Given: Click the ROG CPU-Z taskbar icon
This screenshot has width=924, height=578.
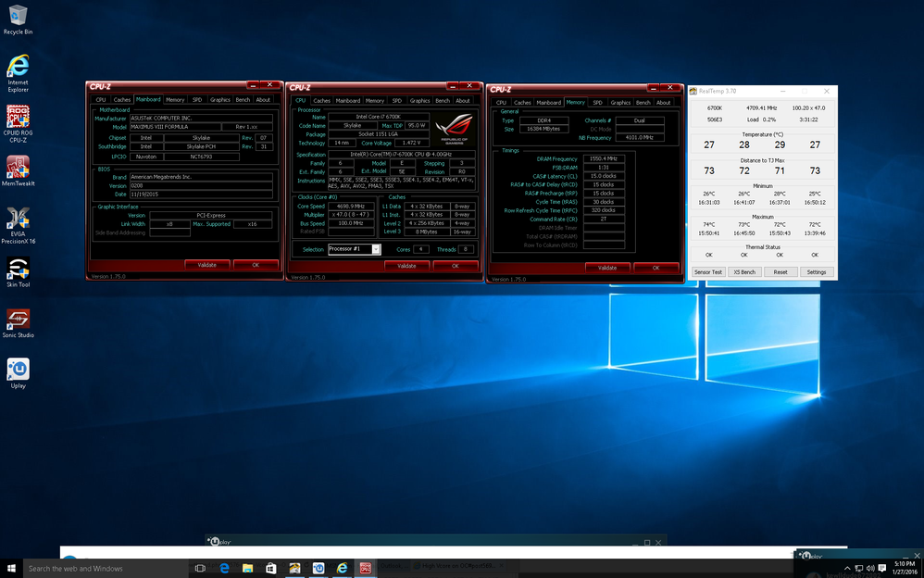Looking at the screenshot, I should pos(366,568).
